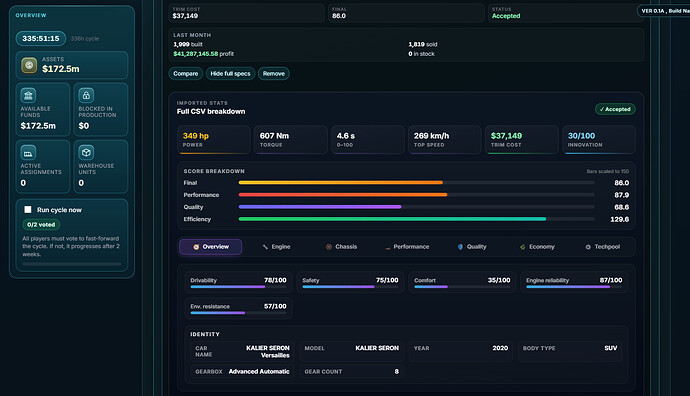This screenshot has height=396, width=690.
Task: Open the Techpool tab
Action: click(602, 247)
